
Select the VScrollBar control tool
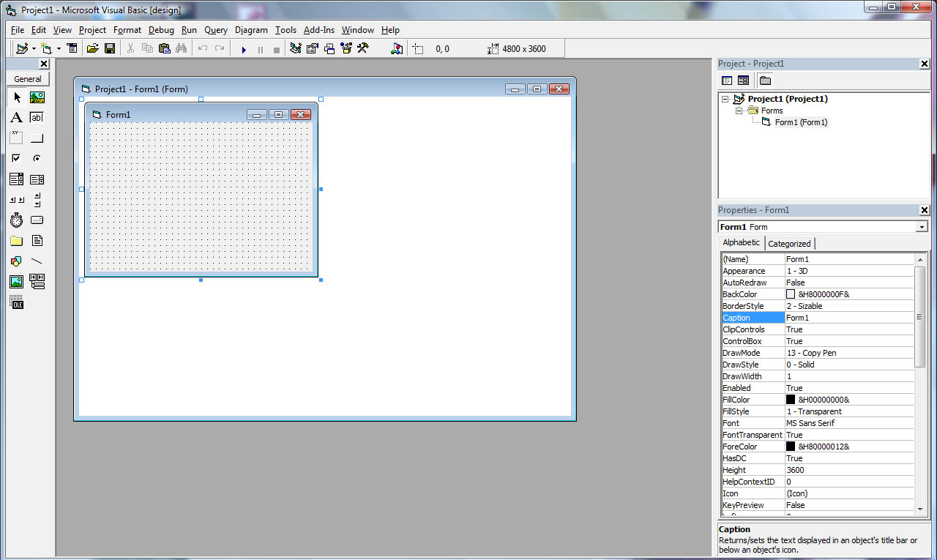[37, 200]
